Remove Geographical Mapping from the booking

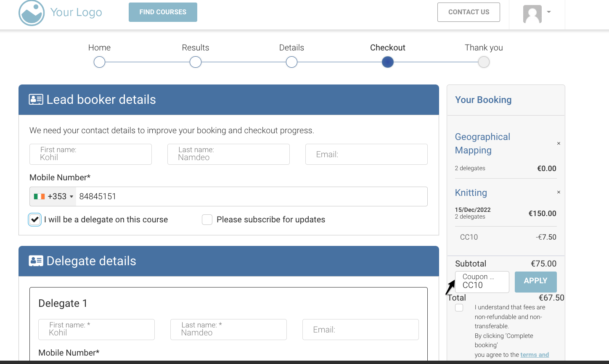click(559, 144)
